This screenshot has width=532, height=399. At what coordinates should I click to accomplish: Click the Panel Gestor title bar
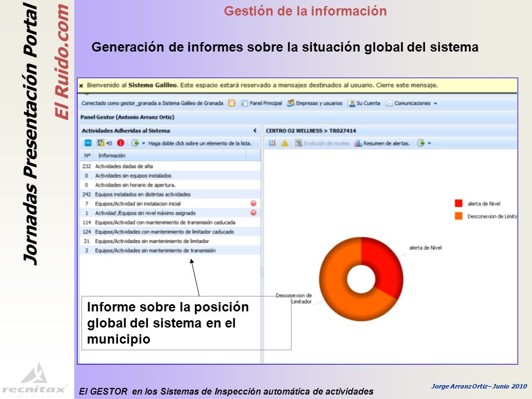[298, 117]
